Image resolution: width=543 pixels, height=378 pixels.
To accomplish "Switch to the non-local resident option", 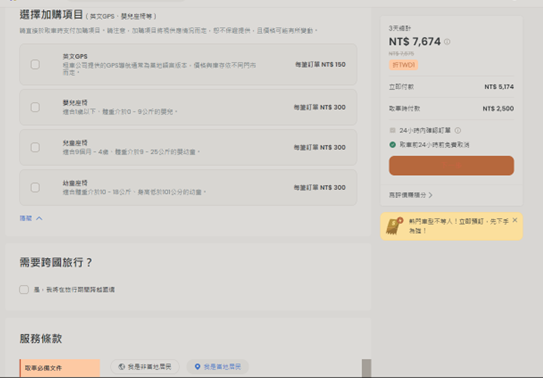I will pos(145,367).
